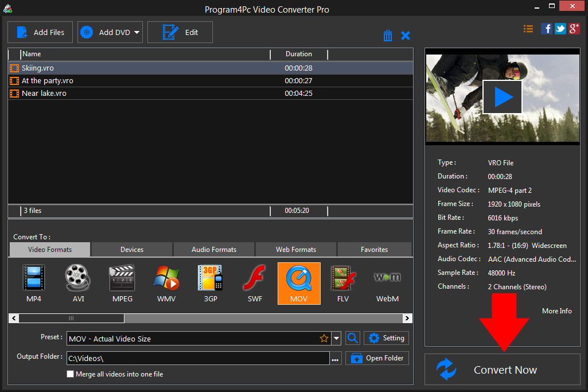Enable Merge all videos into one file
The image size is (588, 392).
71,374
